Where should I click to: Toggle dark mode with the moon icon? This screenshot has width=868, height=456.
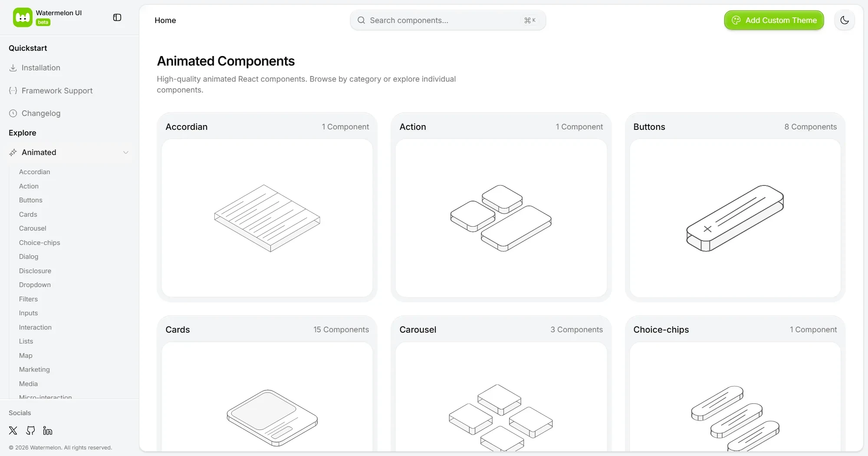pyautogui.click(x=845, y=20)
